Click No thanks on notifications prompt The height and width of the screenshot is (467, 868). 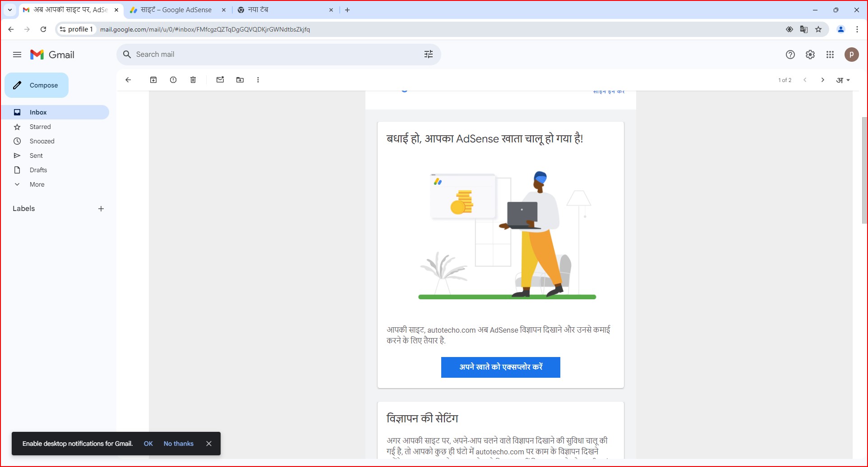(179, 444)
